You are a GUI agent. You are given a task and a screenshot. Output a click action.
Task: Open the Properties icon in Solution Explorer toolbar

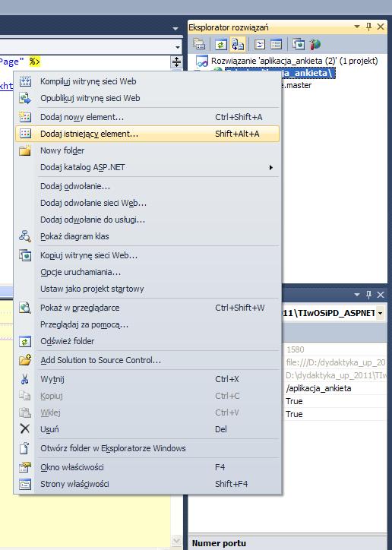(200, 44)
